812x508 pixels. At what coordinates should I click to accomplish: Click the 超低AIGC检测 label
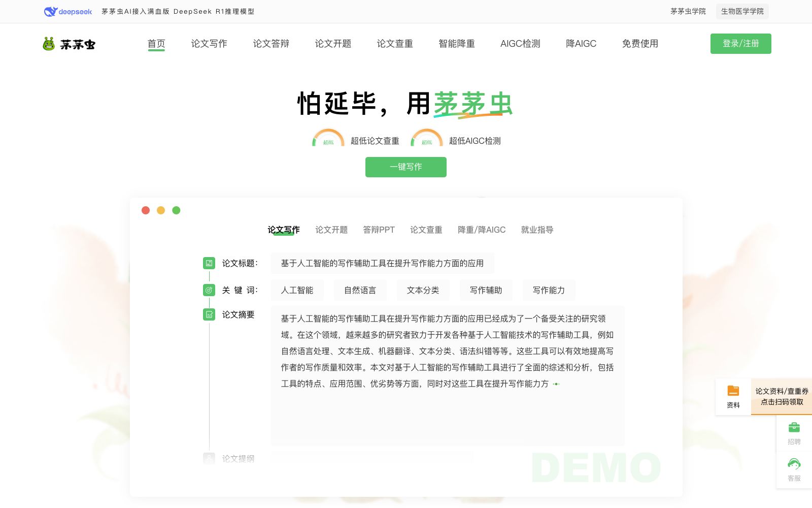tap(475, 141)
